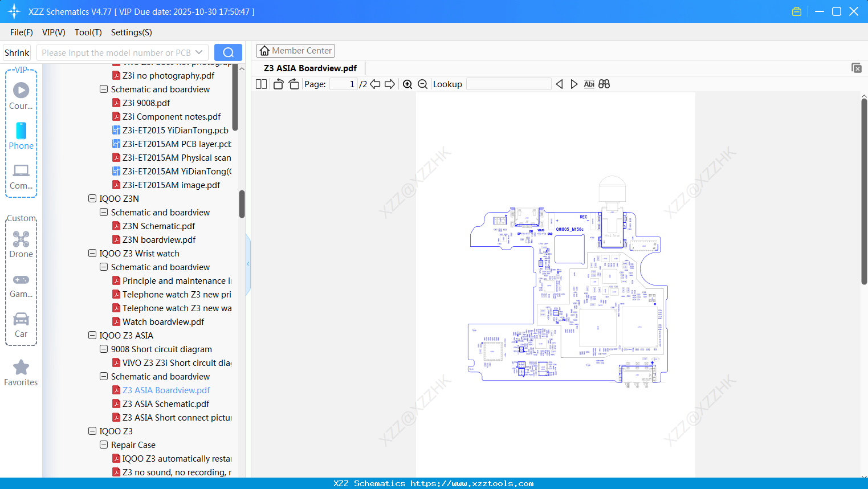Open the Courses category in VIP sidebar
The width and height of the screenshot is (868, 489).
tap(21, 96)
